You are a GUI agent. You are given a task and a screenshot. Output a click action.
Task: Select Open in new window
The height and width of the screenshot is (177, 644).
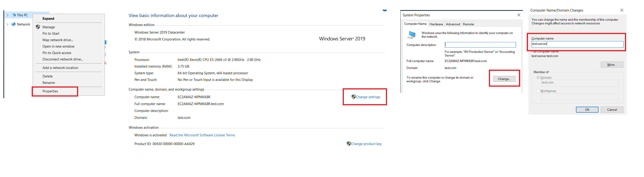68,46
